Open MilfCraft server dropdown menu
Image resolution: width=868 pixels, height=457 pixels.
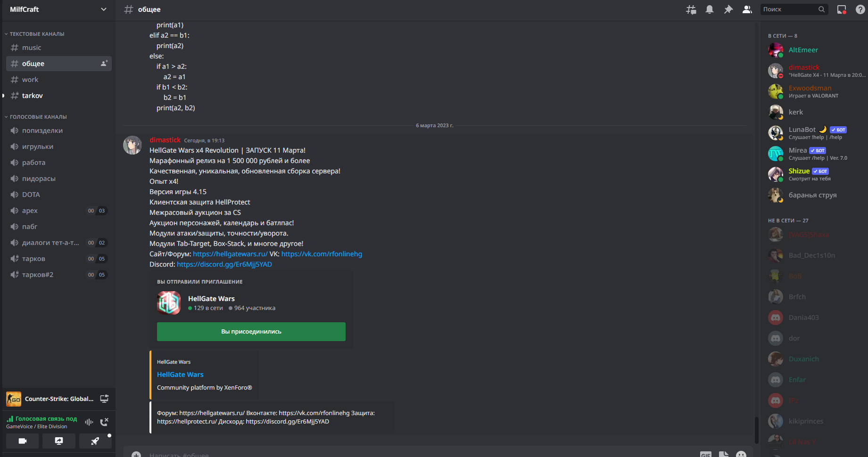point(58,9)
